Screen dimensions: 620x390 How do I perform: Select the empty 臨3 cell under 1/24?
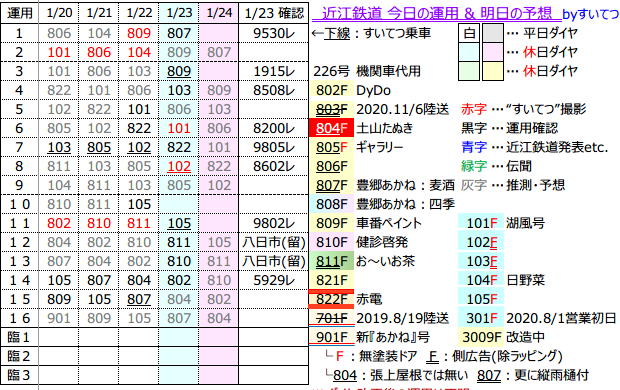pyautogui.click(x=219, y=375)
